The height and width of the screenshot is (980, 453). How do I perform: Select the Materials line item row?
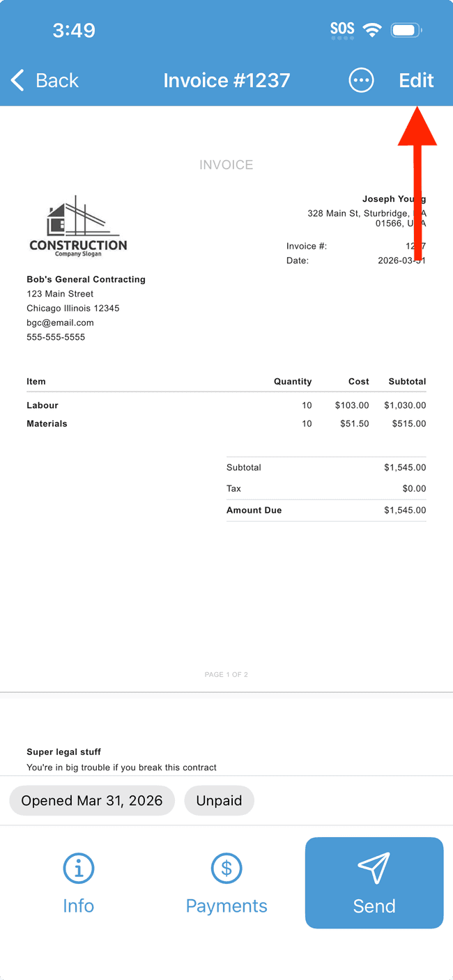point(227,423)
